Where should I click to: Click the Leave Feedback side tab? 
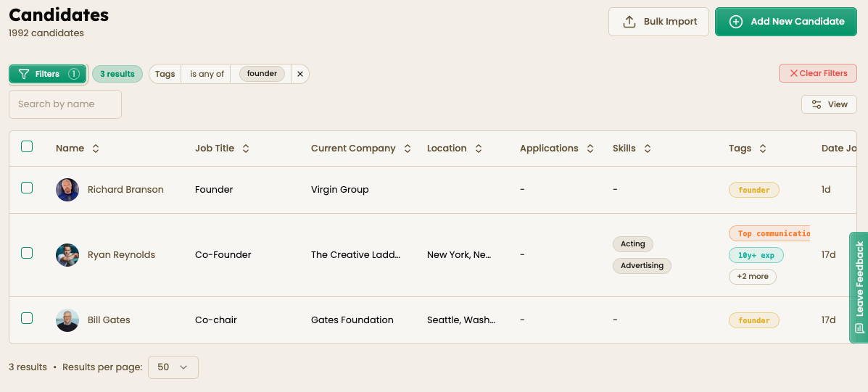click(x=859, y=287)
